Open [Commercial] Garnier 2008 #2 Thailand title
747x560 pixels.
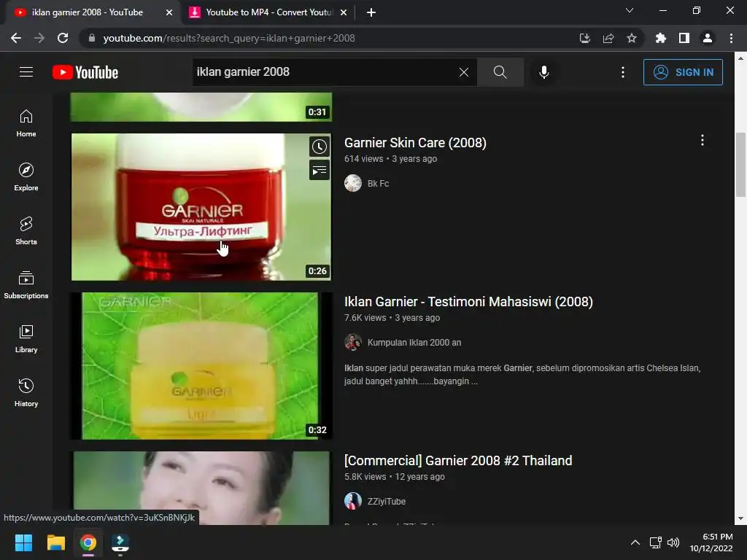(x=458, y=461)
